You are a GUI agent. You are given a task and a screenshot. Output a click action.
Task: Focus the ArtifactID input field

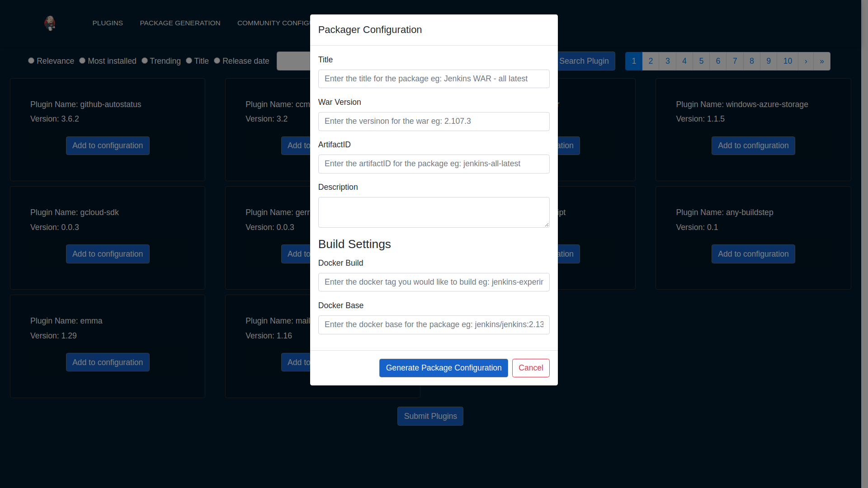[x=434, y=164]
